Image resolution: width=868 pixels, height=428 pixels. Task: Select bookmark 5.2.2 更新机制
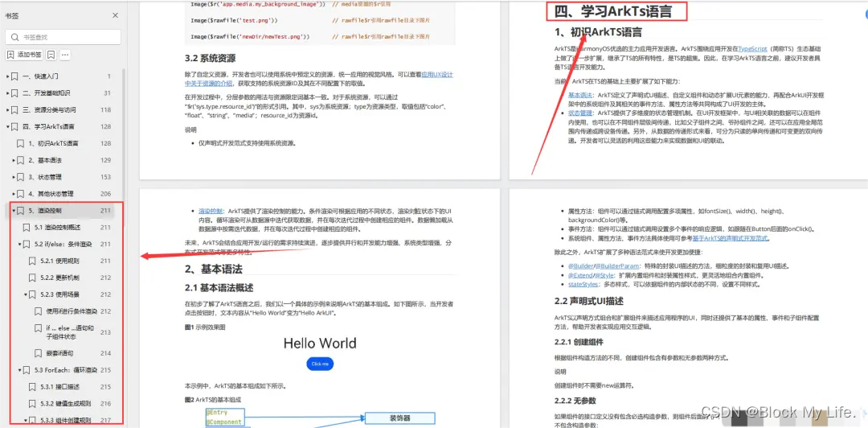59,278
